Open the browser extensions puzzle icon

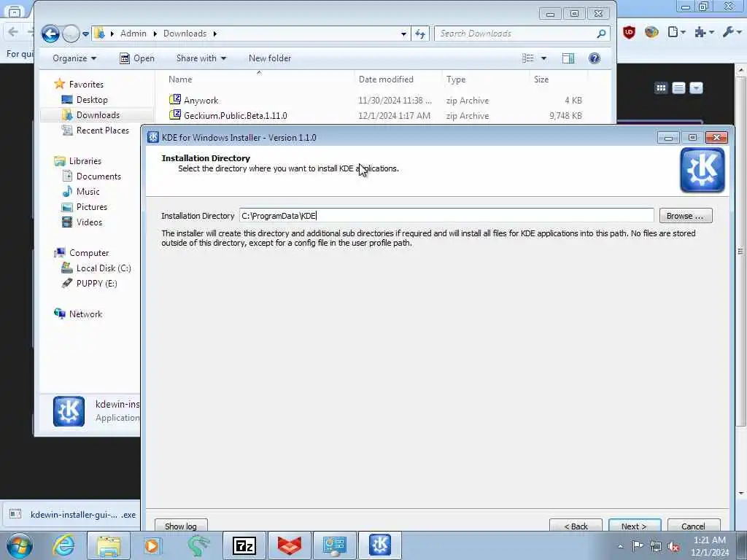click(704, 32)
